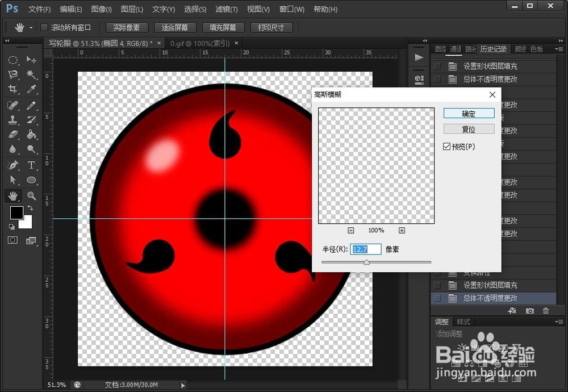Select the Eraser tool

(13, 135)
